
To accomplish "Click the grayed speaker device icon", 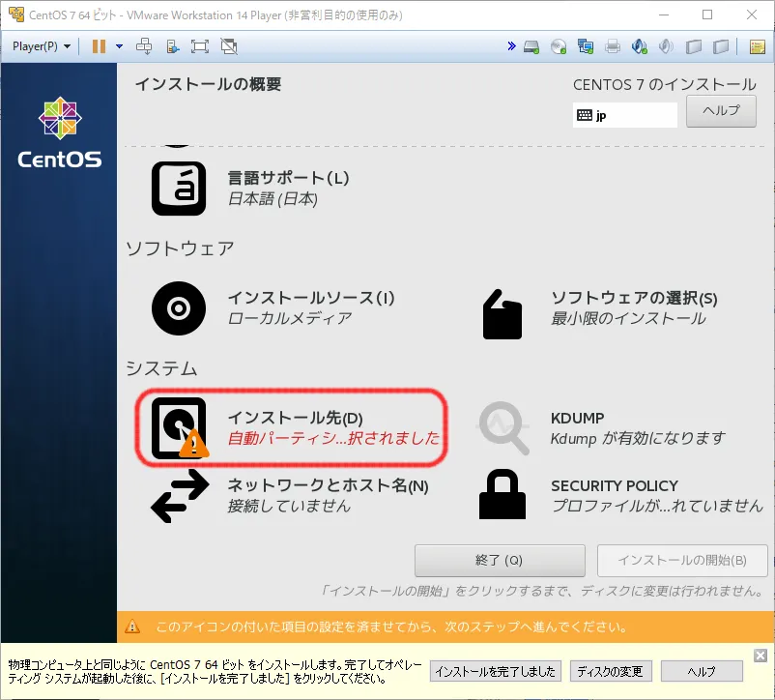I will (666, 47).
